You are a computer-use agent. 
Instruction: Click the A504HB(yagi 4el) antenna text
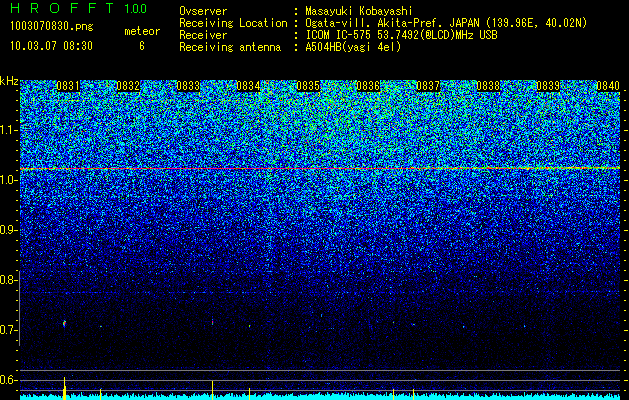click(353, 47)
